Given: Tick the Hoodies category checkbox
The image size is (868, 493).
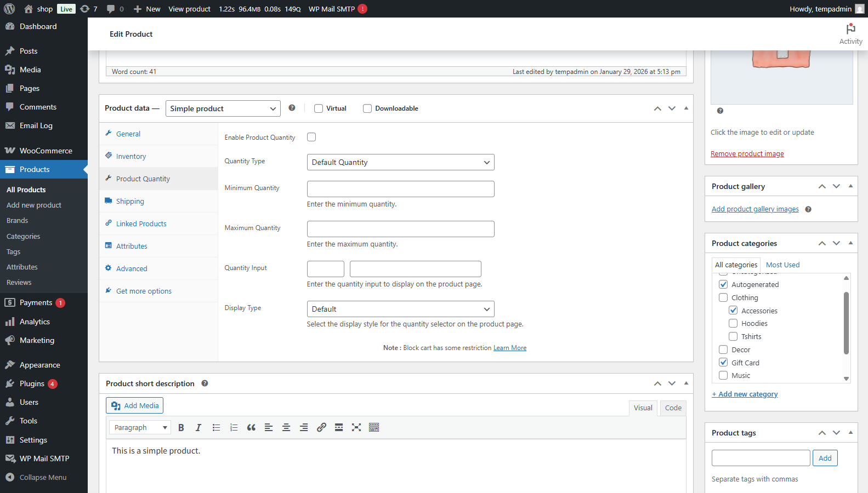Looking at the screenshot, I should click(x=733, y=324).
